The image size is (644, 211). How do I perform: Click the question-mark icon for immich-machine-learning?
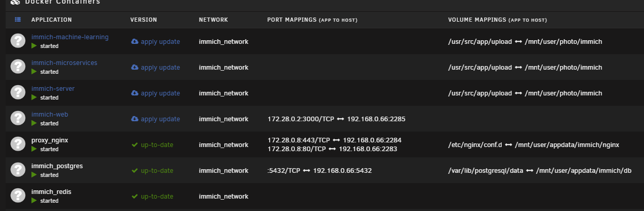pos(18,41)
